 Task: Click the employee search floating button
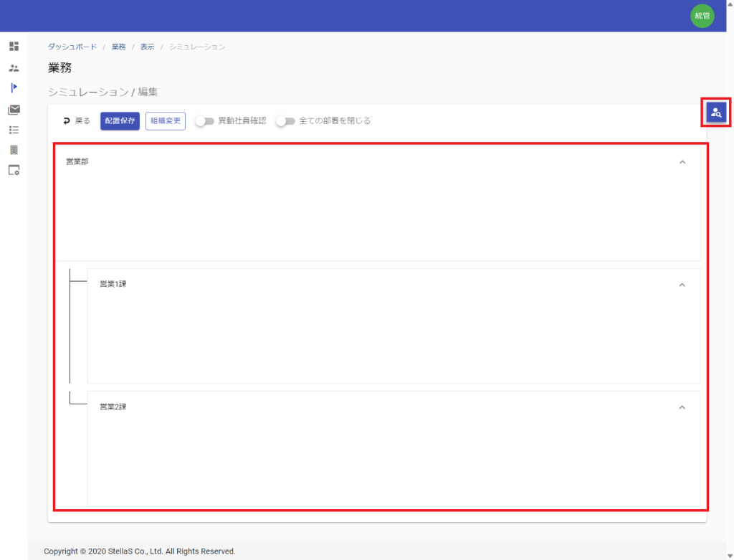715,113
